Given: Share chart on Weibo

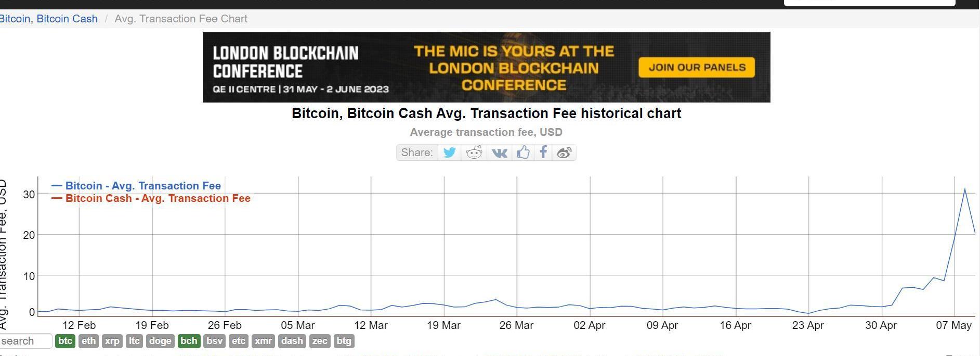Looking at the screenshot, I should pos(564,152).
